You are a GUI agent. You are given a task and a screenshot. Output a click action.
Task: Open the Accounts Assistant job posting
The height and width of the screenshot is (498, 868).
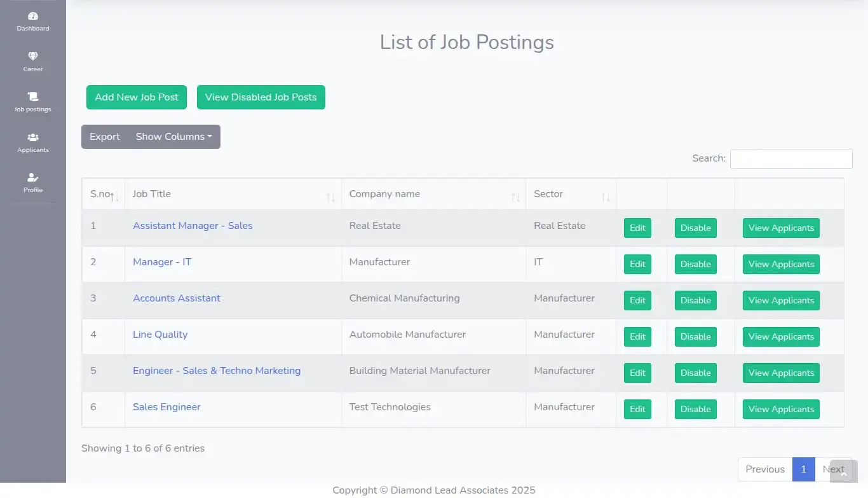coord(176,298)
